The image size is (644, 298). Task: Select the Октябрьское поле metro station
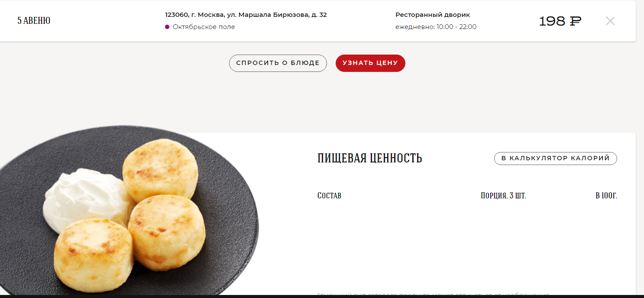204,27
